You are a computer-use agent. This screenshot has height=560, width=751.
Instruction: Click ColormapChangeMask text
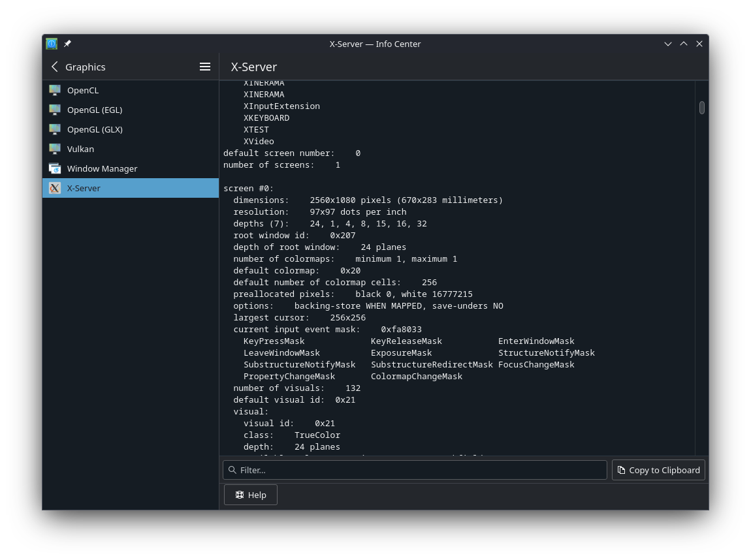pyautogui.click(x=417, y=376)
